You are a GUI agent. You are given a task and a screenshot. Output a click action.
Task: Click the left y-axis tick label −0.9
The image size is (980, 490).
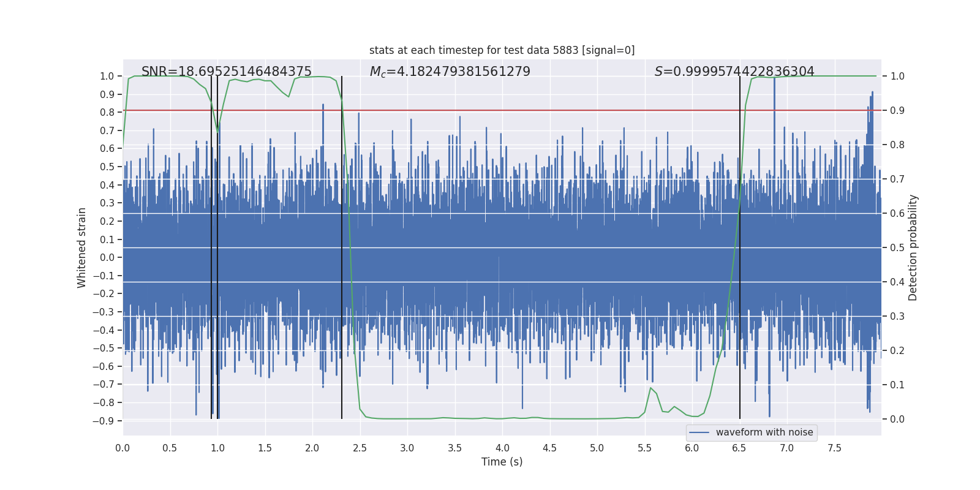104,421
